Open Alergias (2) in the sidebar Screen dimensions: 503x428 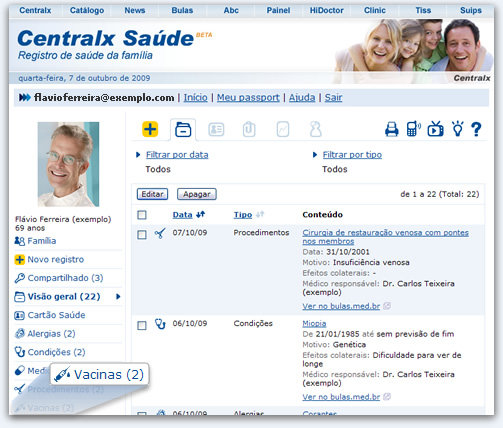tap(51, 333)
